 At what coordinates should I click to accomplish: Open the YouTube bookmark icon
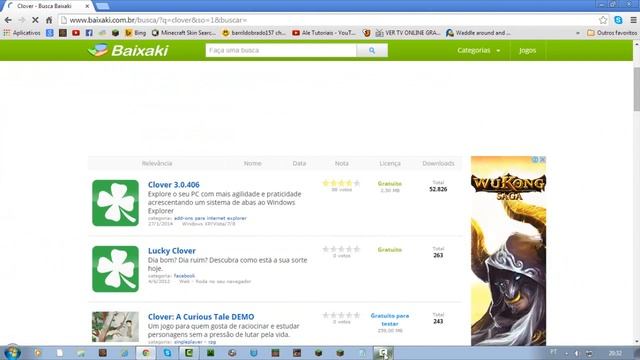(x=76, y=33)
